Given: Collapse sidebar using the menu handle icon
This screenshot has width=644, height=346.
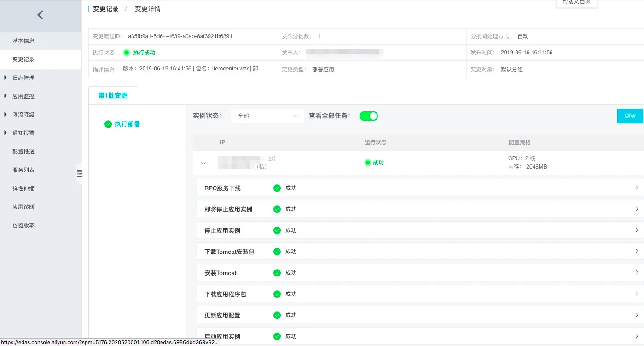Looking at the screenshot, I should [x=79, y=173].
